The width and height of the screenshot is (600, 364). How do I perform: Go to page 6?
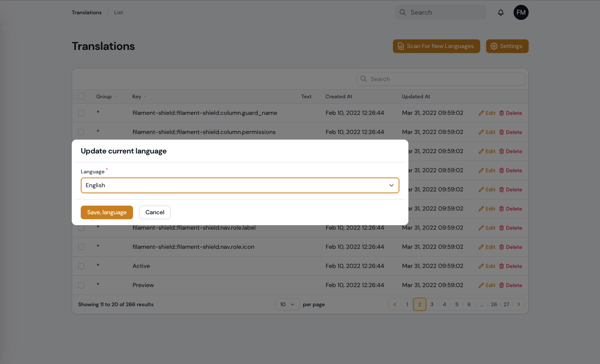469,304
